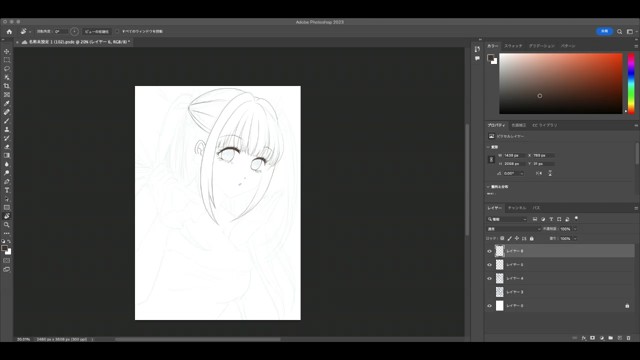640x360 pixels.
Task: Open the tool preset picker arrow
Action: (x=30, y=31)
